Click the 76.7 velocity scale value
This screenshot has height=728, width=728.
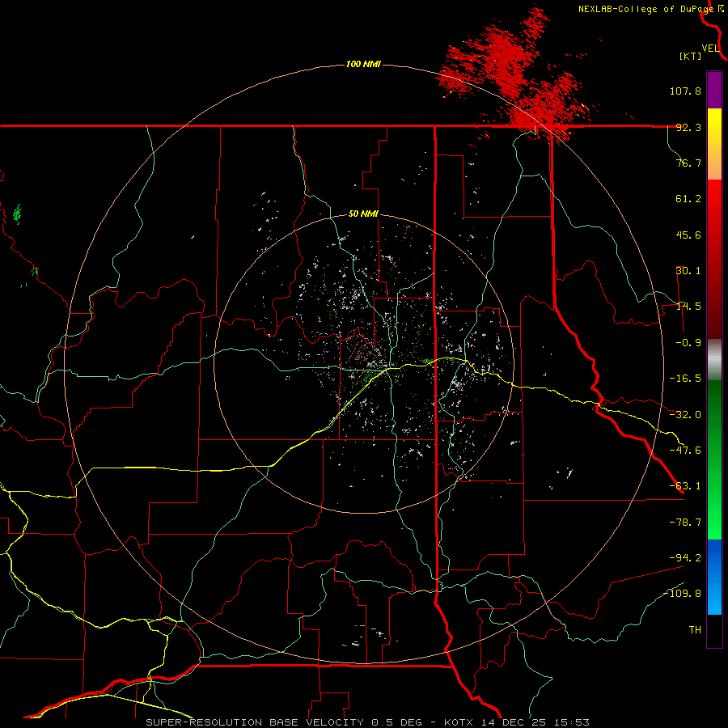tap(688, 163)
